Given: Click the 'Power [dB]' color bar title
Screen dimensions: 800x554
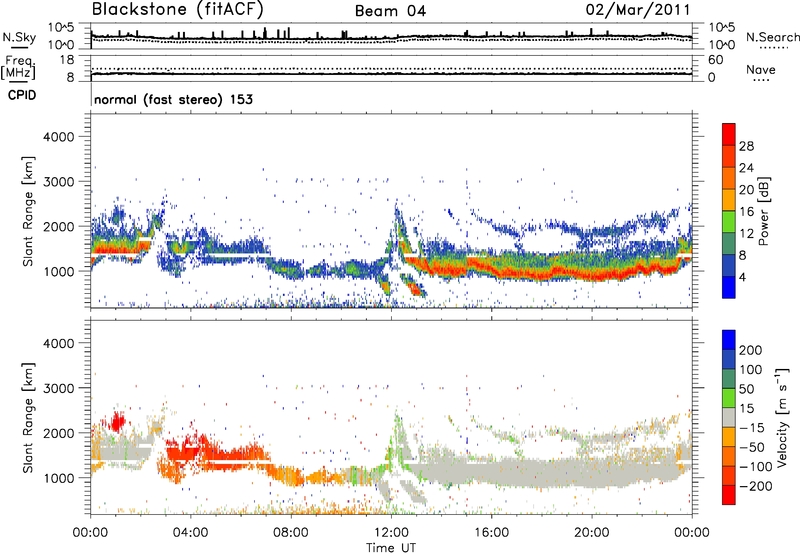Looking at the screenshot, I should 764,211.
